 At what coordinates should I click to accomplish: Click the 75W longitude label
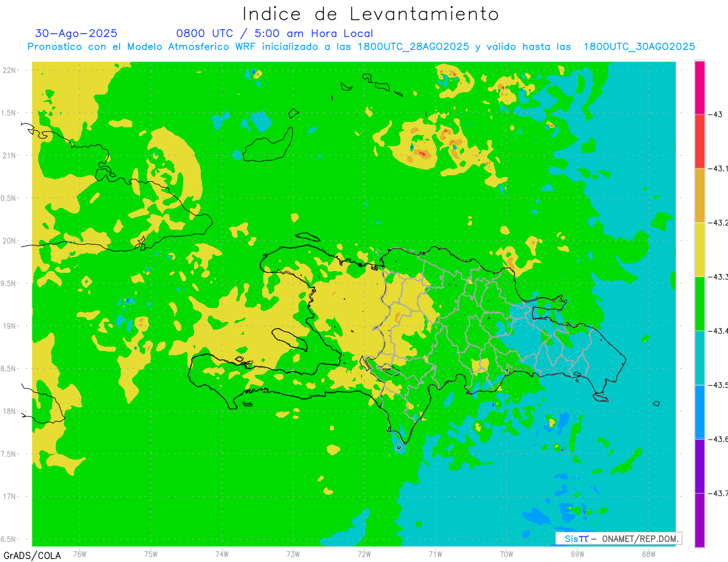150,554
